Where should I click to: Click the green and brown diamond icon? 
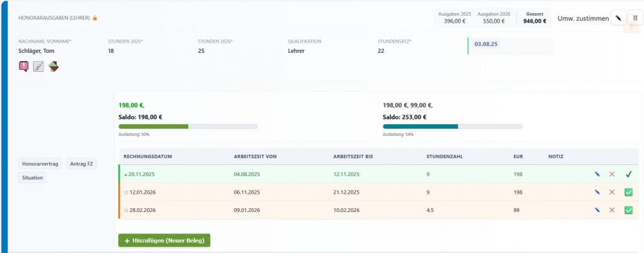click(53, 66)
